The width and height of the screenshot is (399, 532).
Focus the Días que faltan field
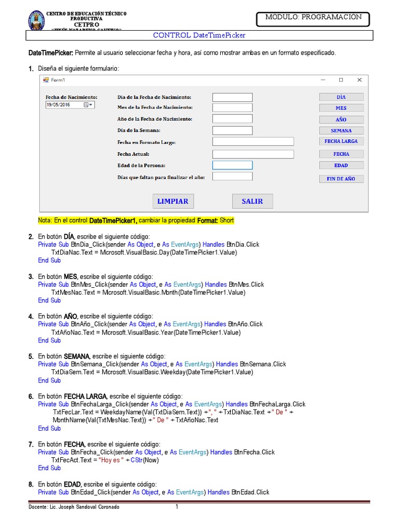click(232, 176)
